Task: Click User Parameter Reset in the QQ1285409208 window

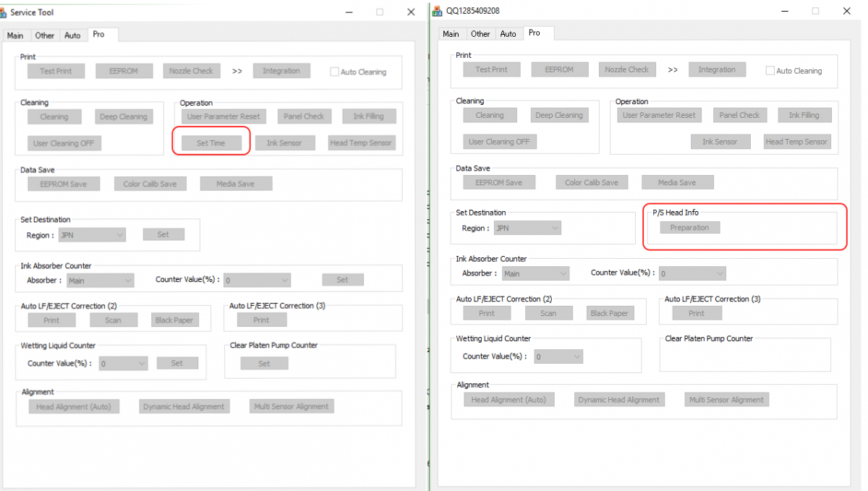Action: (659, 115)
